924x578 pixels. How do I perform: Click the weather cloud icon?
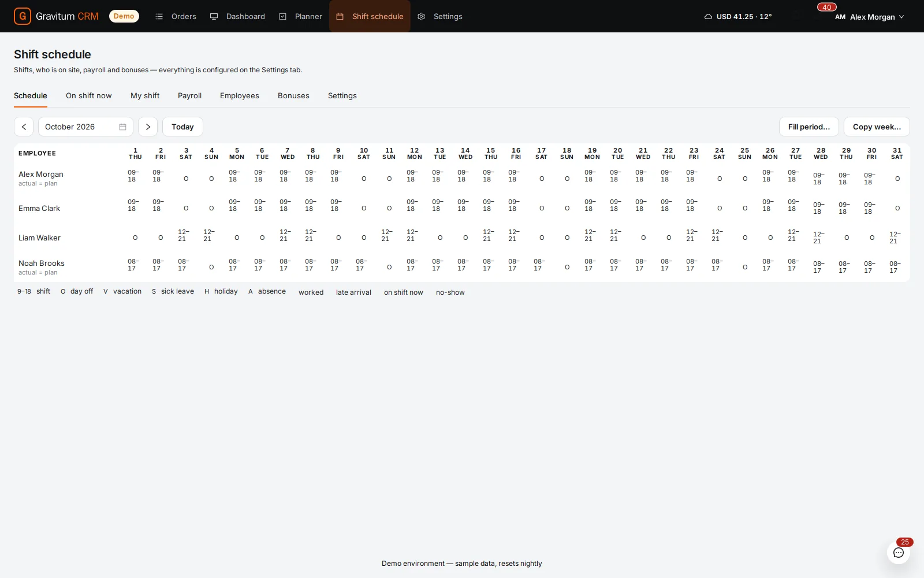(708, 17)
